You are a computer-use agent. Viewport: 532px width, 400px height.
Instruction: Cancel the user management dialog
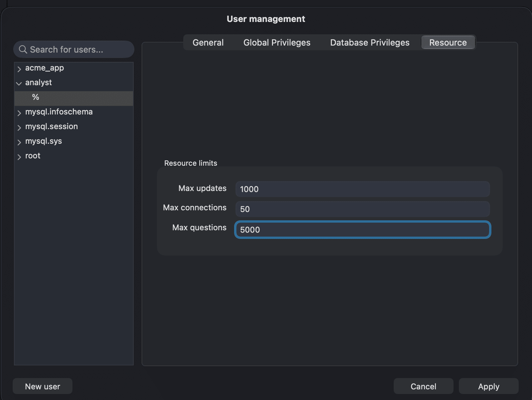[x=423, y=386]
